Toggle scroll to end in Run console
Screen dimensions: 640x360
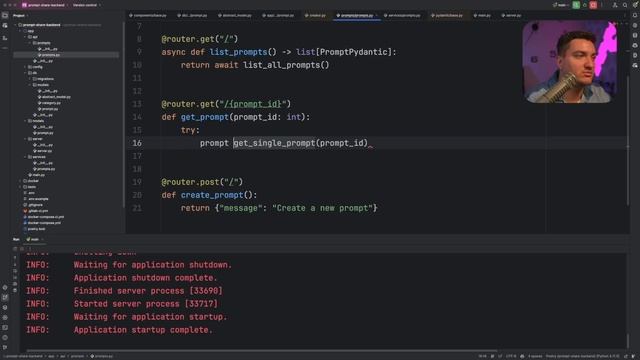click(x=15, y=277)
